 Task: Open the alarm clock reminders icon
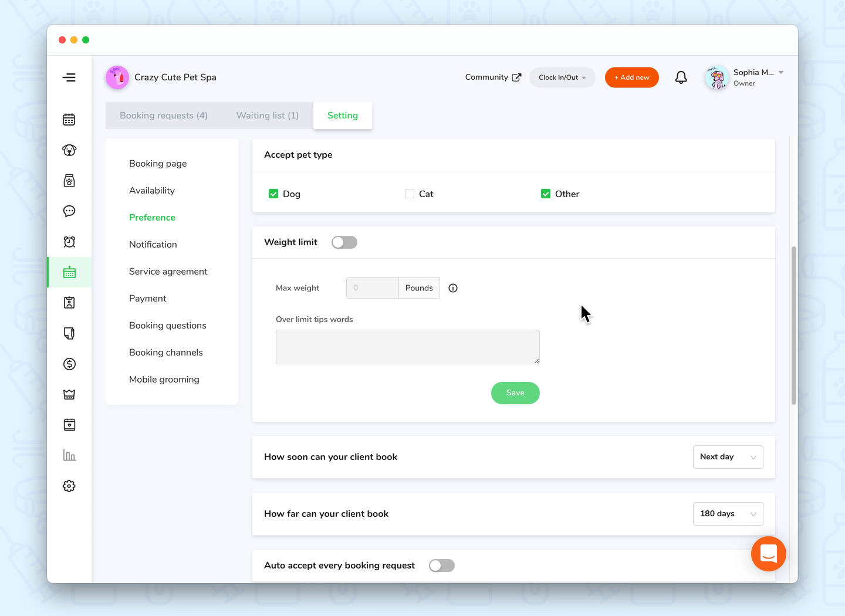[69, 242]
